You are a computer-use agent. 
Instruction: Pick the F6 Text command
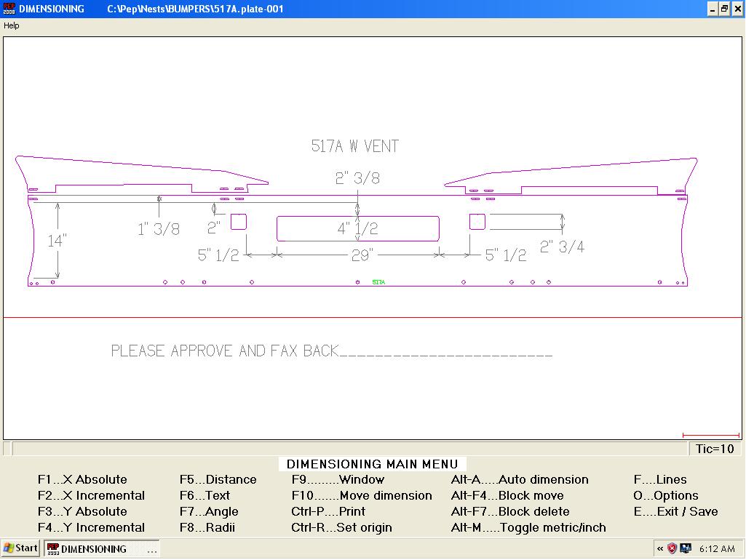click(x=205, y=496)
